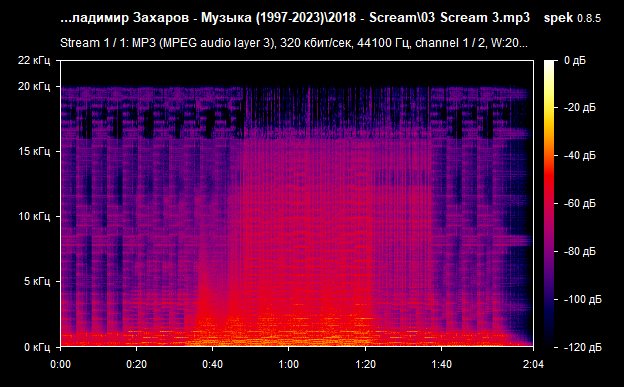
Task: Click the 0:00 time axis marker
Action: (x=60, y=364)
